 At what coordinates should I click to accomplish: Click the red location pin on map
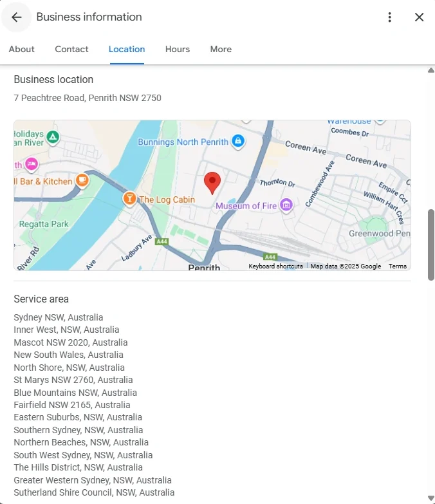tap(212, 183)
